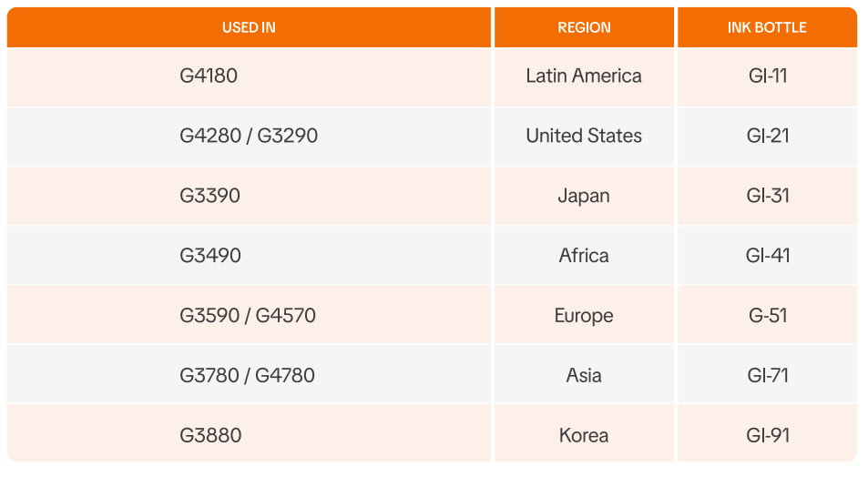868x477 pixels.
Task: Select the GI-31 ink bottle cell
Action: tap(767, 196)
